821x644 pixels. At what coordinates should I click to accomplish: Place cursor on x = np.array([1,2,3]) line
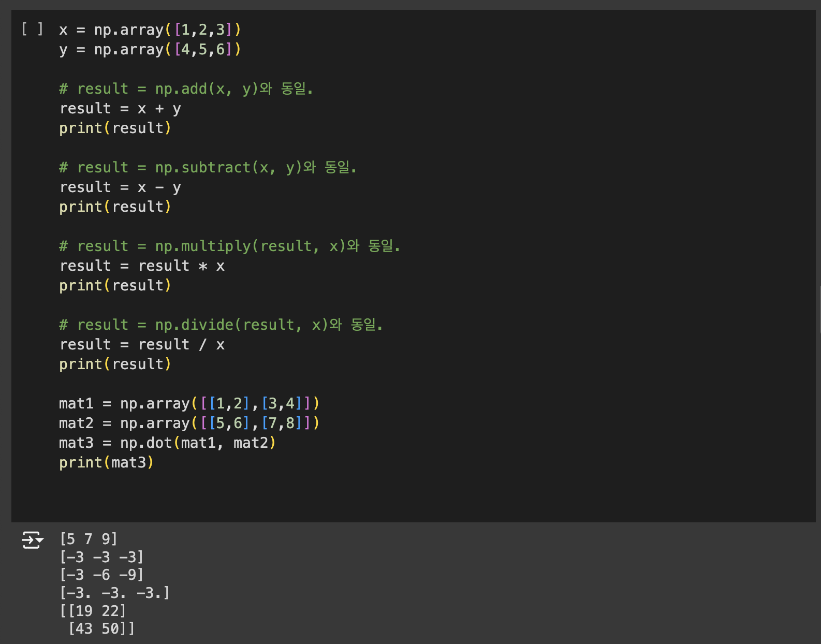(150, 30)
